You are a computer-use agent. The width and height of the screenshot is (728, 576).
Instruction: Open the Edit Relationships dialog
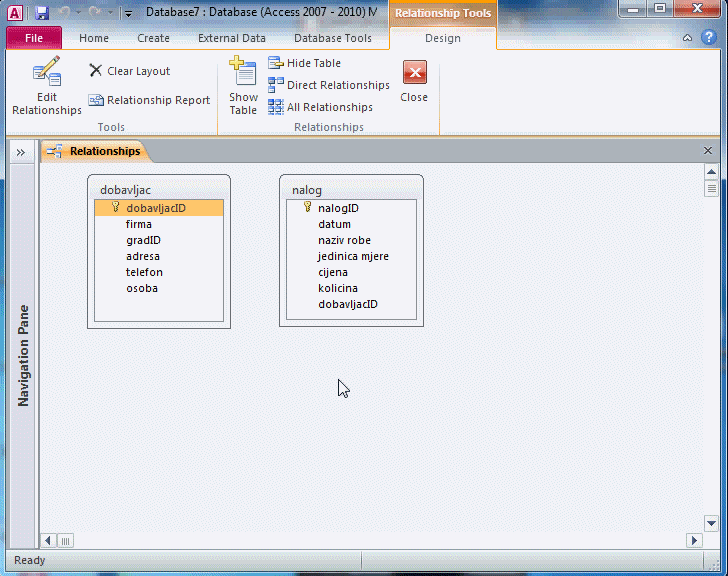46,87
